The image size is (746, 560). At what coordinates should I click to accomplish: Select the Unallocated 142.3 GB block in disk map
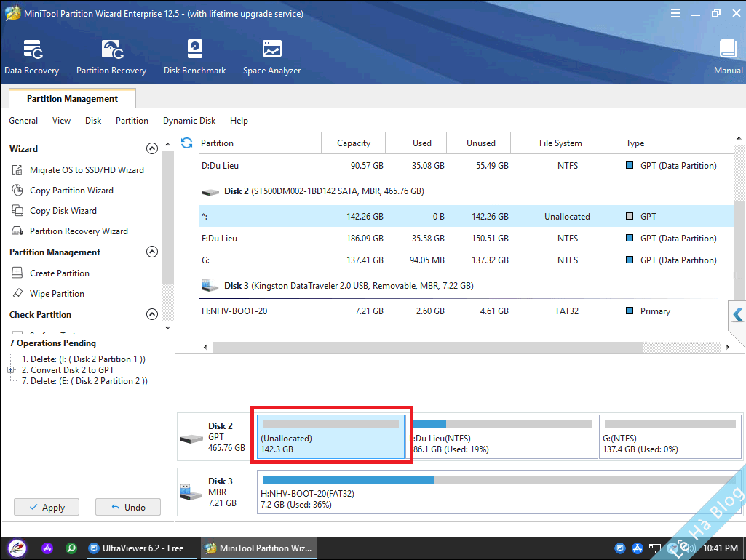[331, 436]
